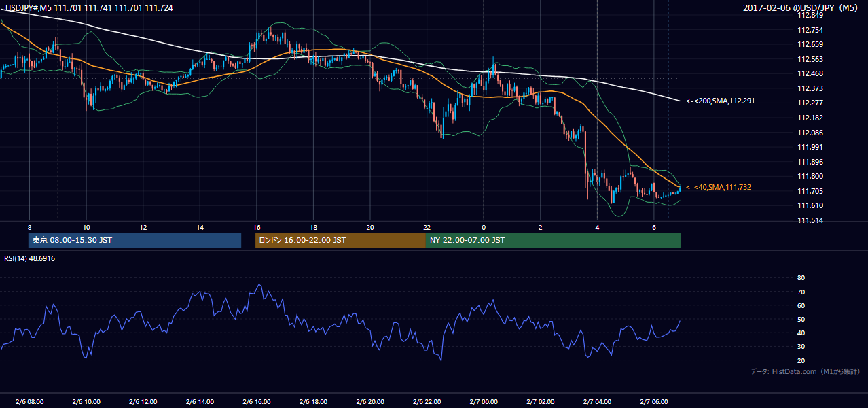
Task: Click the London 16:00-22:00 JST session bar
Action: click(340, 240)
